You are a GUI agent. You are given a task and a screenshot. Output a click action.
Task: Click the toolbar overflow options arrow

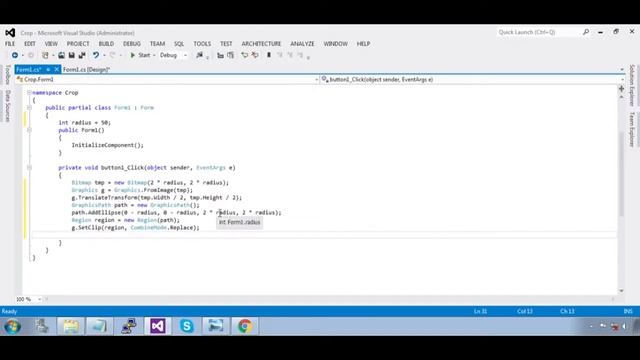pos(308,58)
